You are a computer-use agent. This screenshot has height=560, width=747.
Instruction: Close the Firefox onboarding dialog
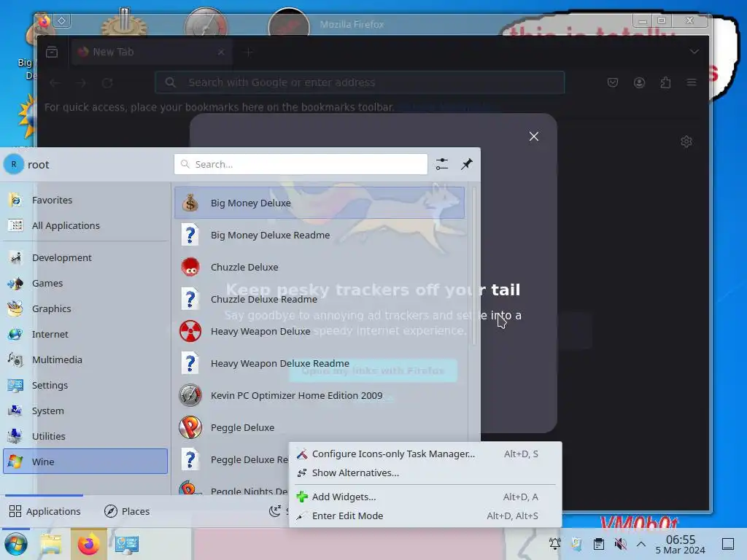(533, 136)
